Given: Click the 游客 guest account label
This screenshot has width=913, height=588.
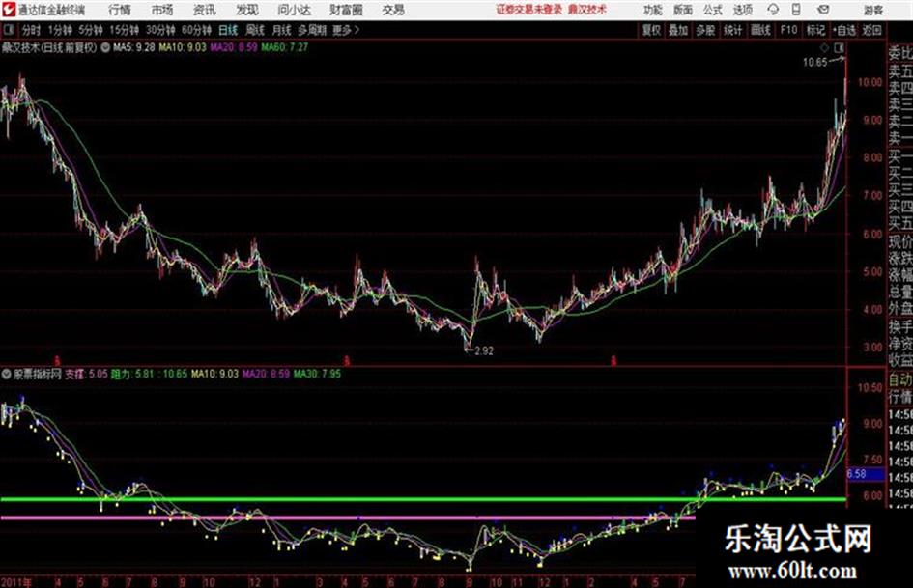Looking at the screenshot, I should pos(873,10).
